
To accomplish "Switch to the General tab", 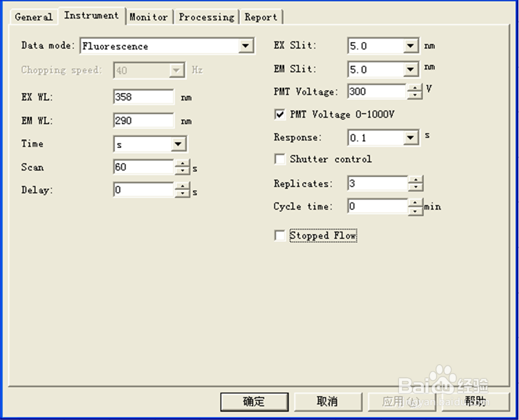I will coord(34,17).
